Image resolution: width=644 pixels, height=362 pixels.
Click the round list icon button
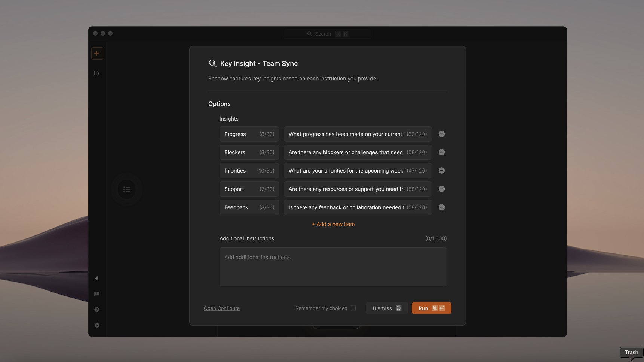126,189
